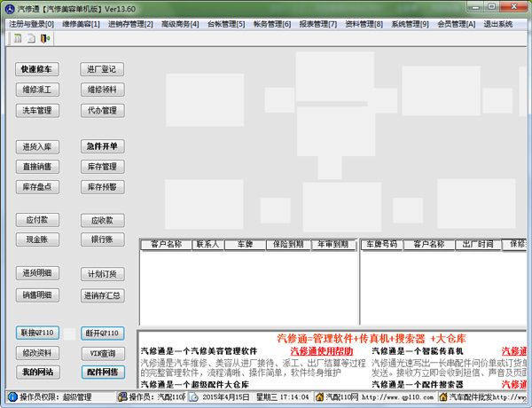The width and height of the screenshot is (532, 408).
Task: Select the 代办管理 button
Action: tap(103, 110)
